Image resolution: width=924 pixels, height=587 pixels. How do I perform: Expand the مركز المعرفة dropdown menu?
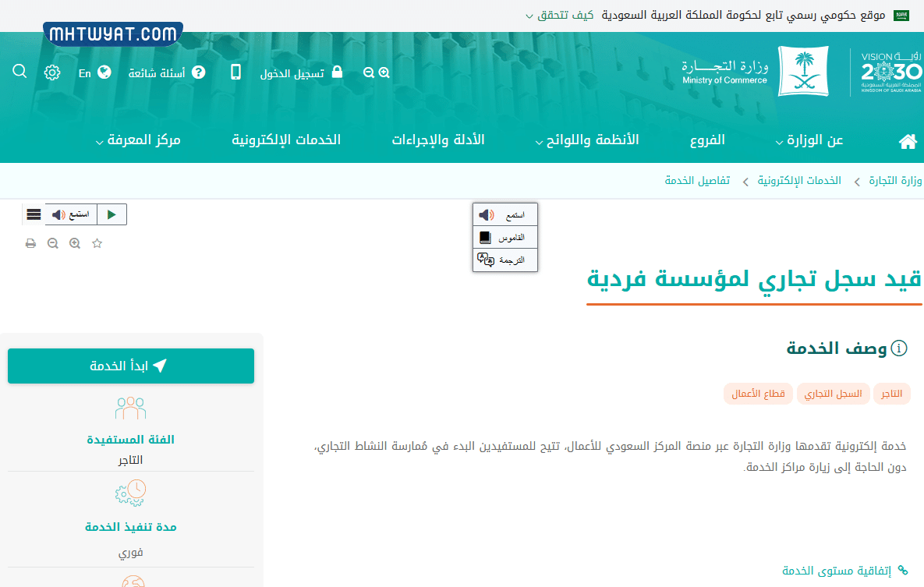coord(138,140)
